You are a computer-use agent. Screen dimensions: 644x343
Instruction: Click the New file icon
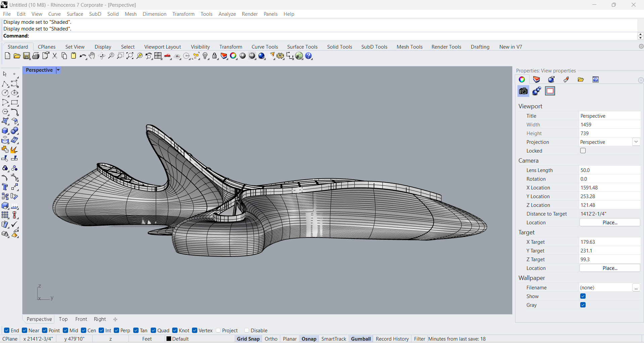point(7,56)
